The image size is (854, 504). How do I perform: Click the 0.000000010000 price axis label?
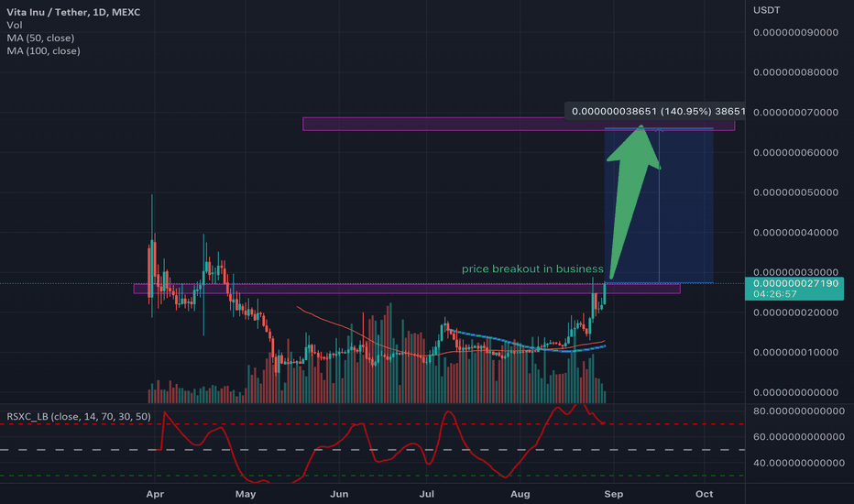click(795, 353)
